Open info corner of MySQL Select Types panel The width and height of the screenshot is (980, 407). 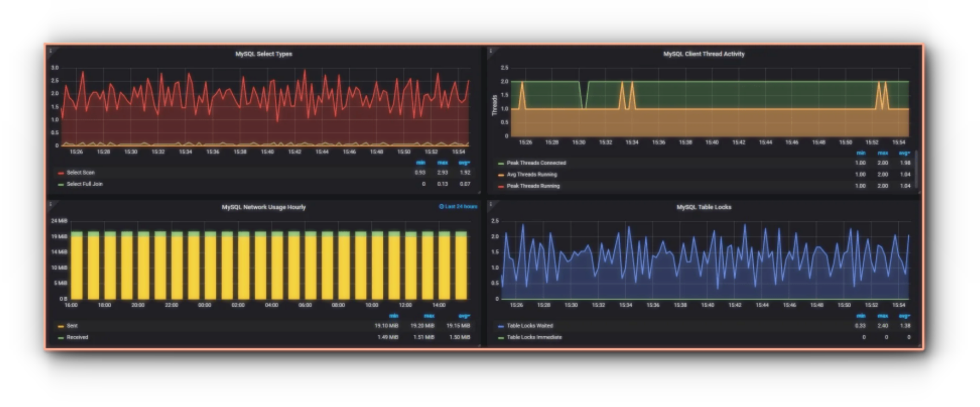click(50, 51)
